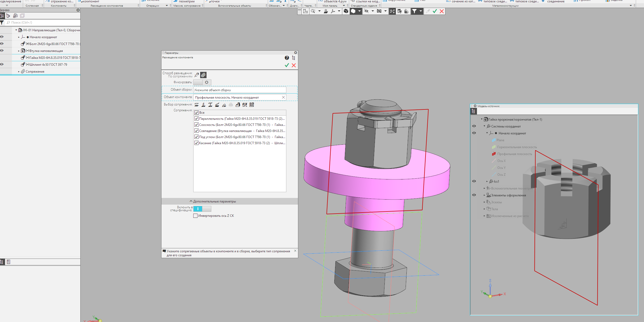Uncheck the Совпадение mate checkbox
Screen dimensions: 644x322
click(x=196, y=131)
